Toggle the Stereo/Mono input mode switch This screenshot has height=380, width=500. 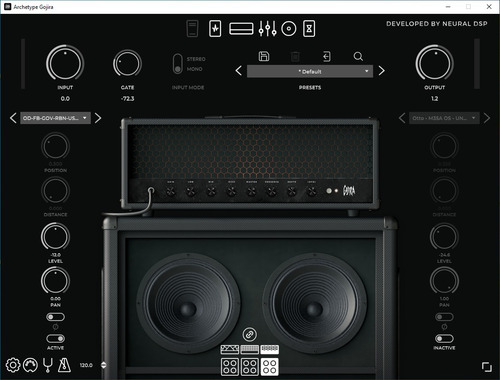tap(178, 64)
